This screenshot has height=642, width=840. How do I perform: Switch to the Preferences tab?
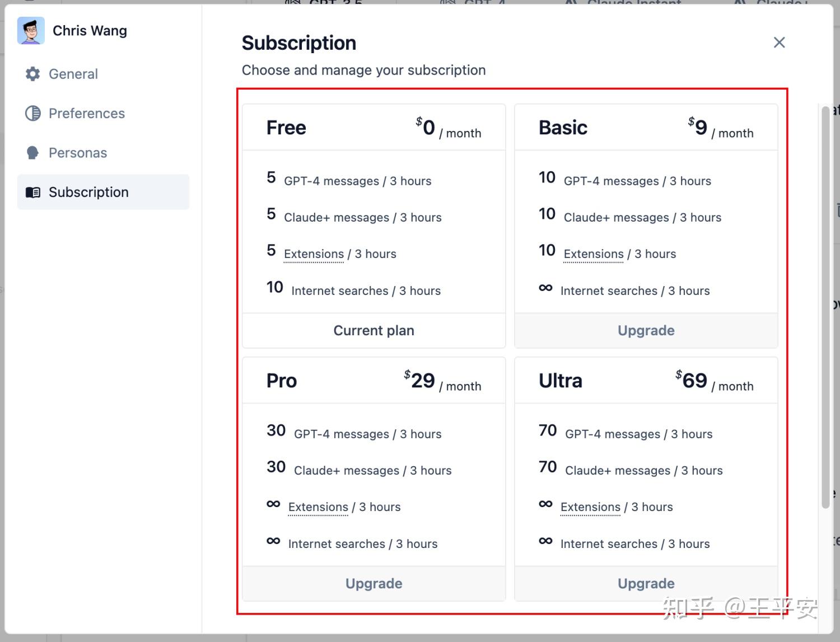pos(86,113)
